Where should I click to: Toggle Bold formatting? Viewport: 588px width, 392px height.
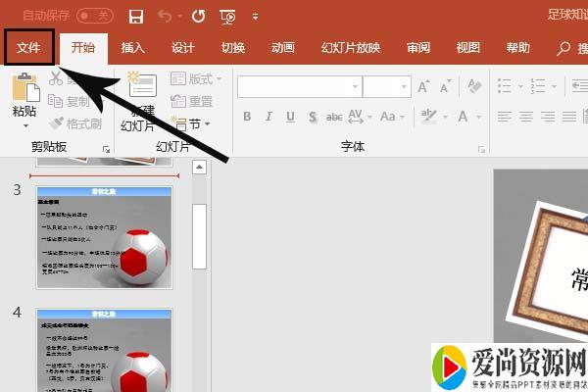point(247,117)
